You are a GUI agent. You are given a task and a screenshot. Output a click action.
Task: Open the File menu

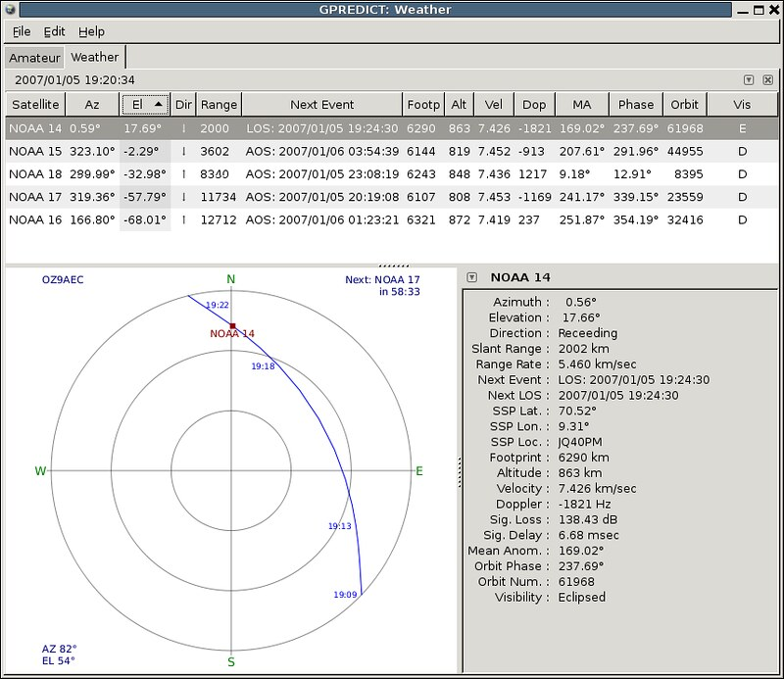(x=22, y=31)
